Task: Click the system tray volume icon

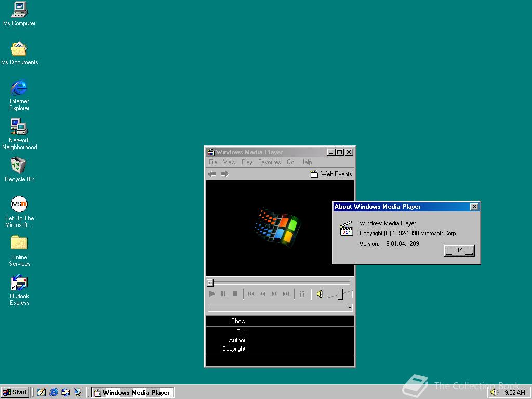Action: click(x=494, y=393)
